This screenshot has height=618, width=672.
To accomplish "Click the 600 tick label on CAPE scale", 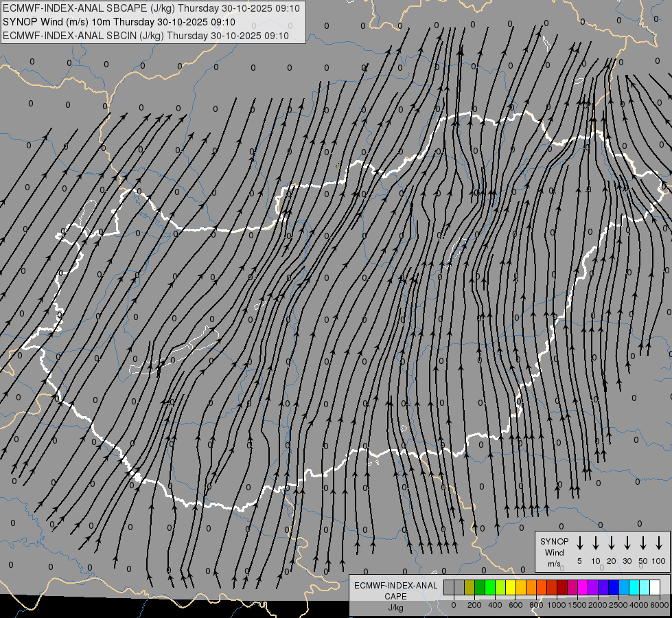I will pos(515,605).
